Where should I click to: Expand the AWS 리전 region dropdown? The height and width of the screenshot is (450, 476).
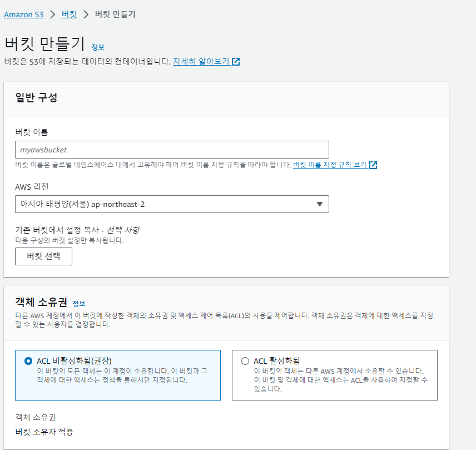[172, 204]
